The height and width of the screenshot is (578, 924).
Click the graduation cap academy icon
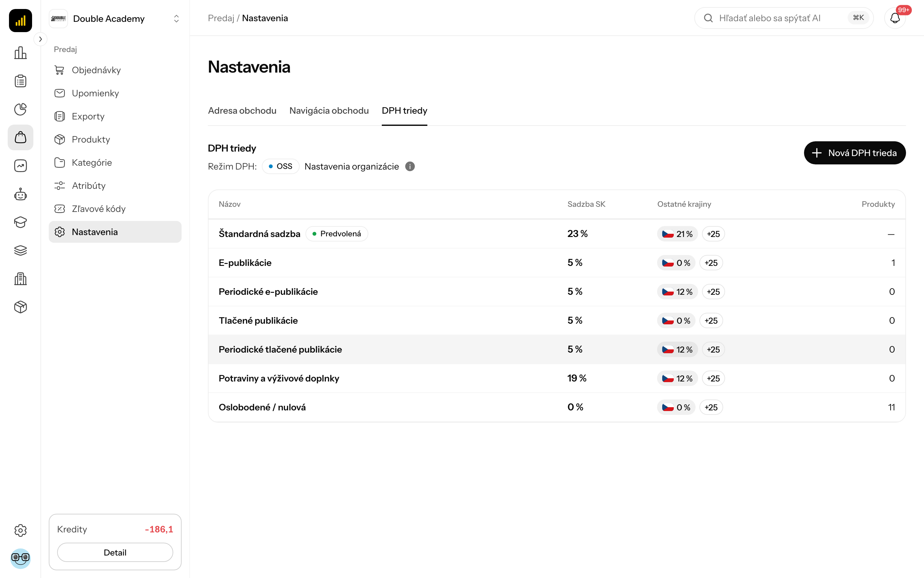click(20, 222)
